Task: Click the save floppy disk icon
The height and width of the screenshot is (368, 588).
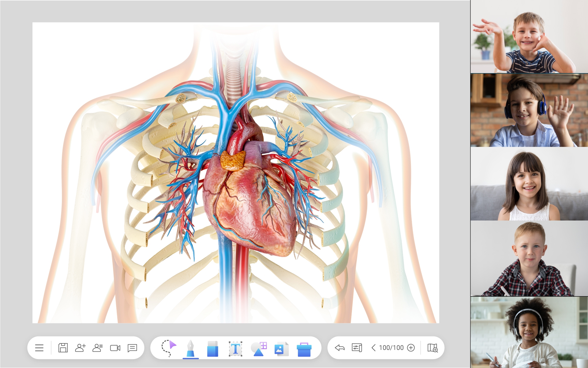Action: click(x=63, y=348)
